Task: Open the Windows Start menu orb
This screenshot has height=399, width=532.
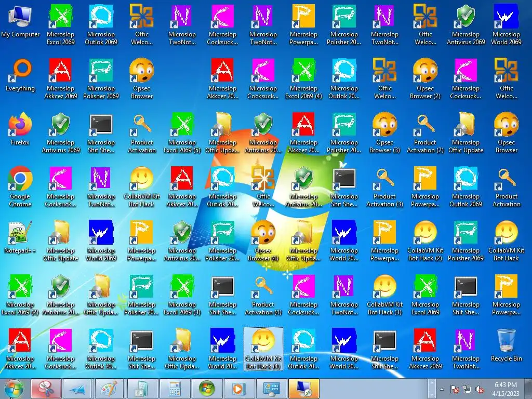Action: (x=14, y=389)
